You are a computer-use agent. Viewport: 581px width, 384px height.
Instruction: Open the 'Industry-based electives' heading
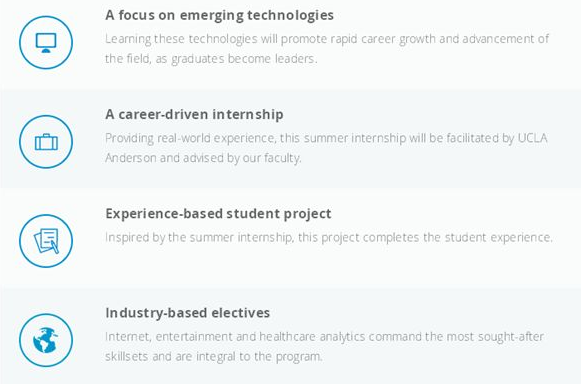187,313
